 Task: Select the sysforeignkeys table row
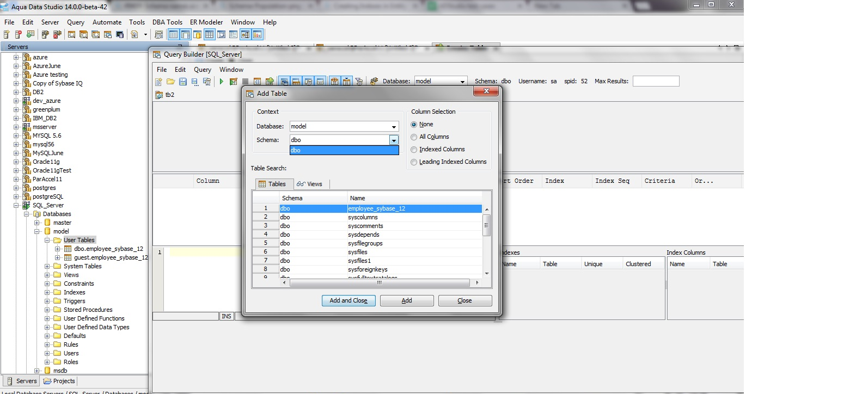pyautogui.click(x=368, y=269)
